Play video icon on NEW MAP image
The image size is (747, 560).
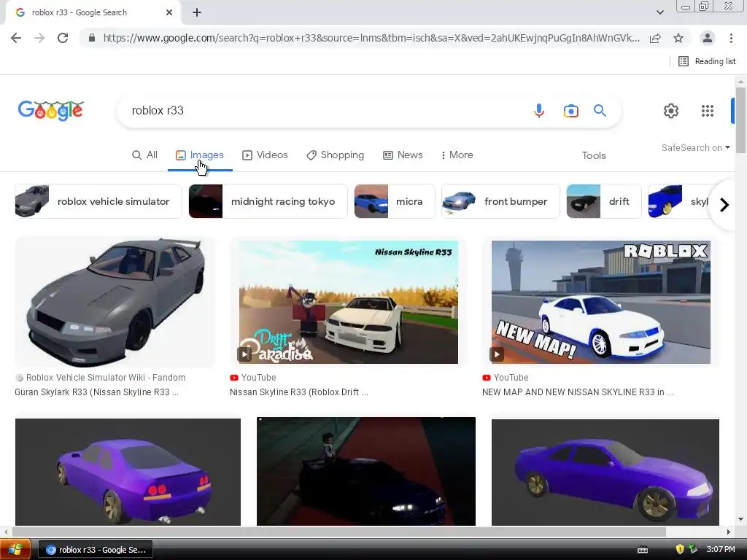497,354
